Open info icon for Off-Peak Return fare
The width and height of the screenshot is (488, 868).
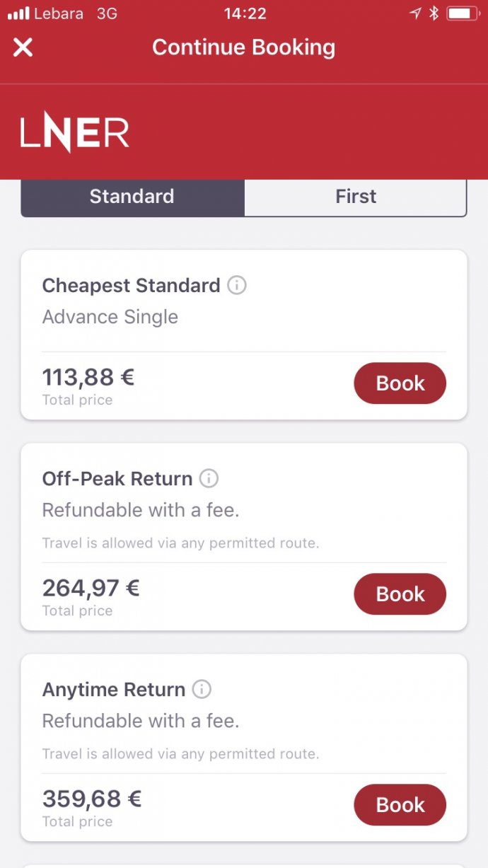209,479
